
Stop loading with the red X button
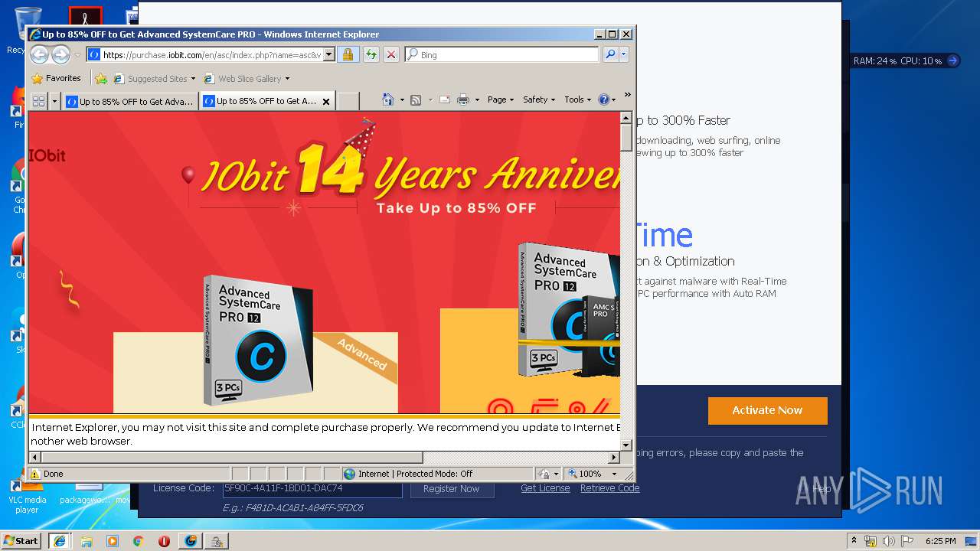(391, 54)
